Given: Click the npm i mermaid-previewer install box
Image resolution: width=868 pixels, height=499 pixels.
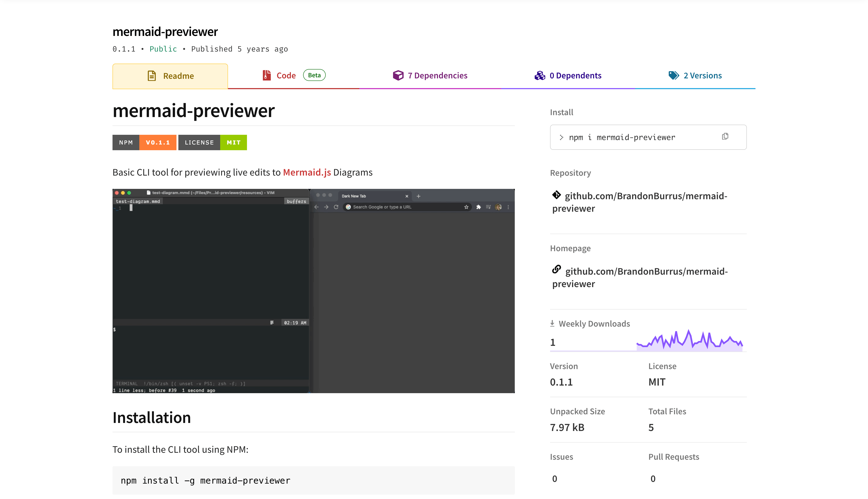Looking at the screenshot, I should tap(622, 137).
